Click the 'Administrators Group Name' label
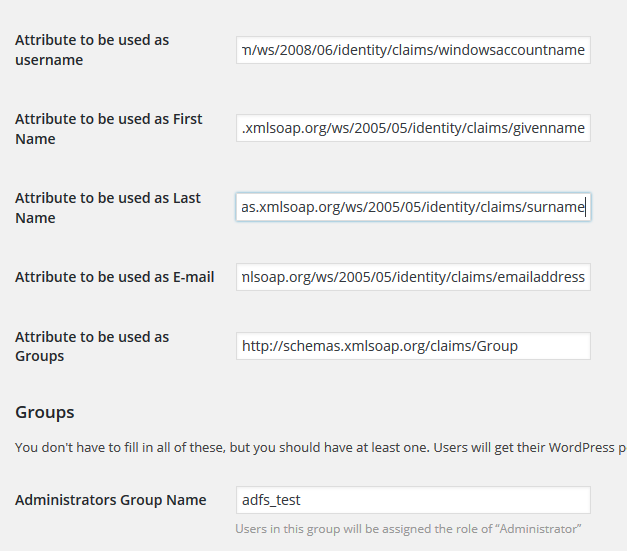This screenshot has width=627, height=551. pos(110,500)
